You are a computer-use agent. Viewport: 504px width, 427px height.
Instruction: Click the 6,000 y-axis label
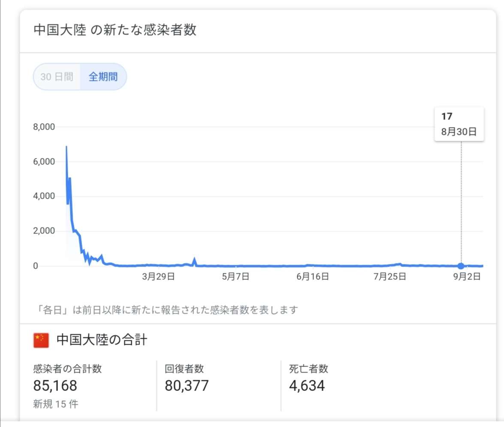[44, 161]
